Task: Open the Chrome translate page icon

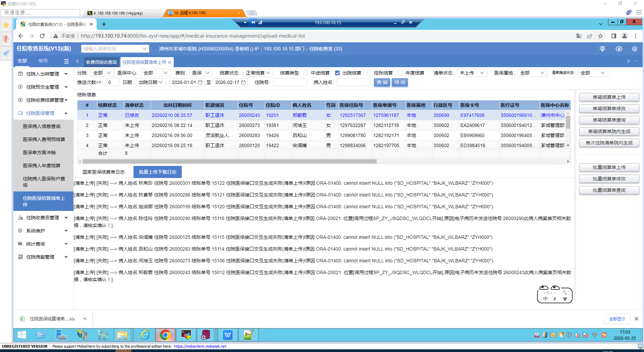Action: [x=579, y=36]
